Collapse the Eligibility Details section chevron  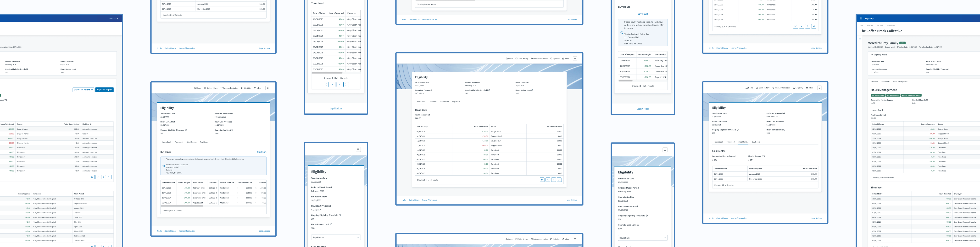tap(872, 55)
